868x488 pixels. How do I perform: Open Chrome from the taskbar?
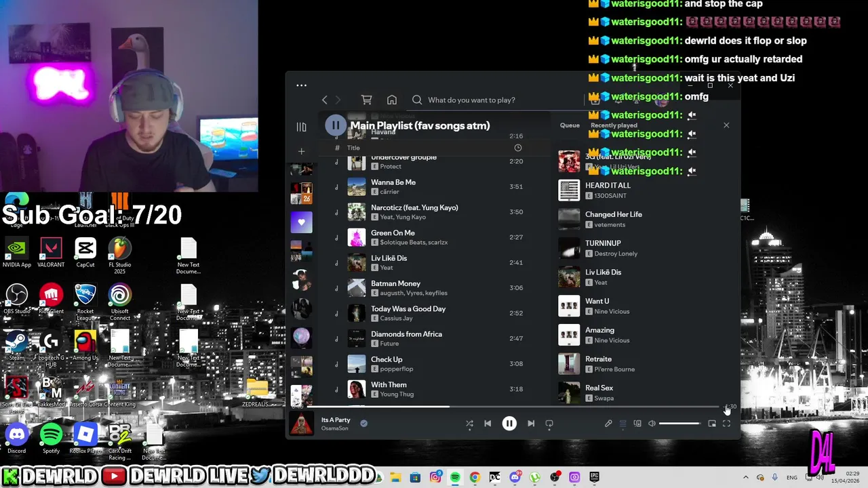click(475, 478)
